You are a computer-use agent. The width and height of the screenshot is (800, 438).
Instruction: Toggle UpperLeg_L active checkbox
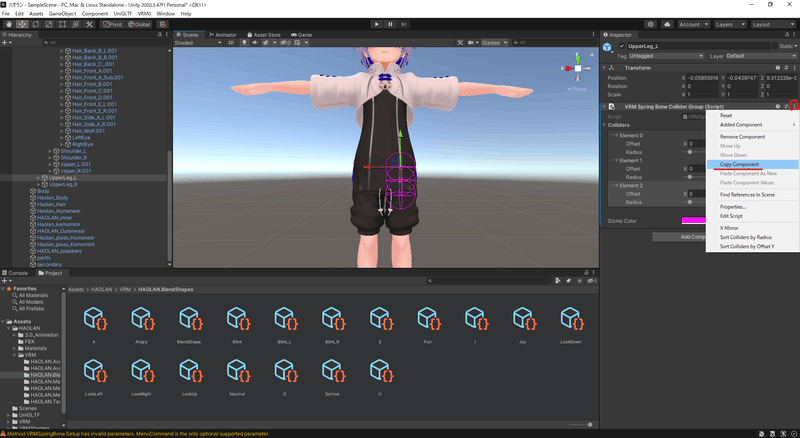621,46
